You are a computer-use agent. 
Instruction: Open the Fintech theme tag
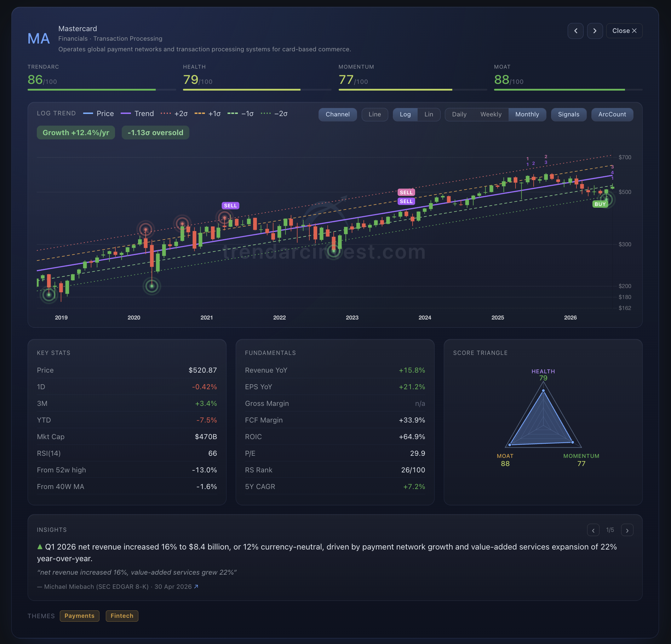[x=122, y=616]
